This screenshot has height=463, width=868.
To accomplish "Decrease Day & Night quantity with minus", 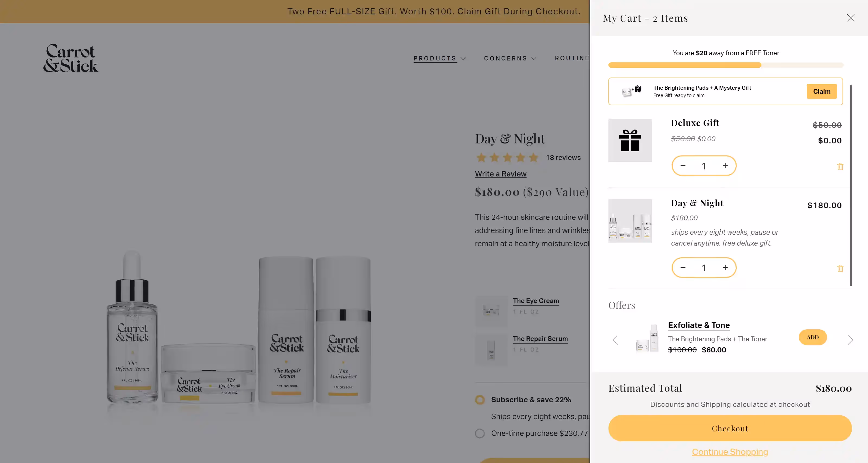I will 683,268.
